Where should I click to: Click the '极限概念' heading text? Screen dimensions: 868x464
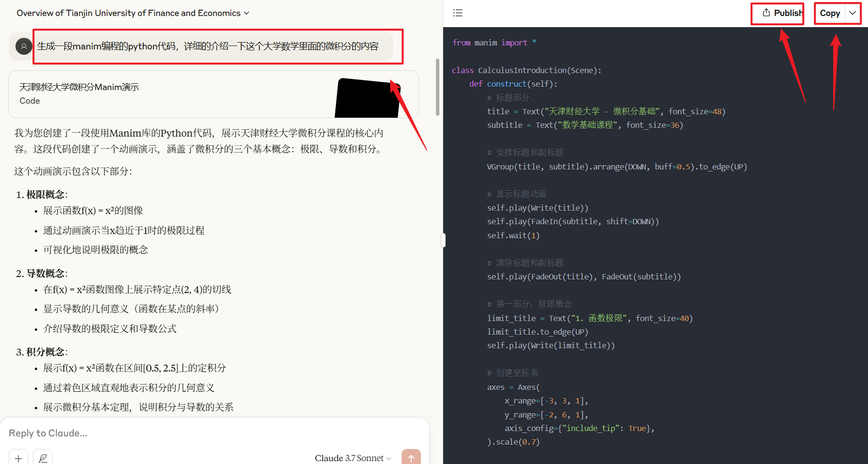(x=45, y=195)
